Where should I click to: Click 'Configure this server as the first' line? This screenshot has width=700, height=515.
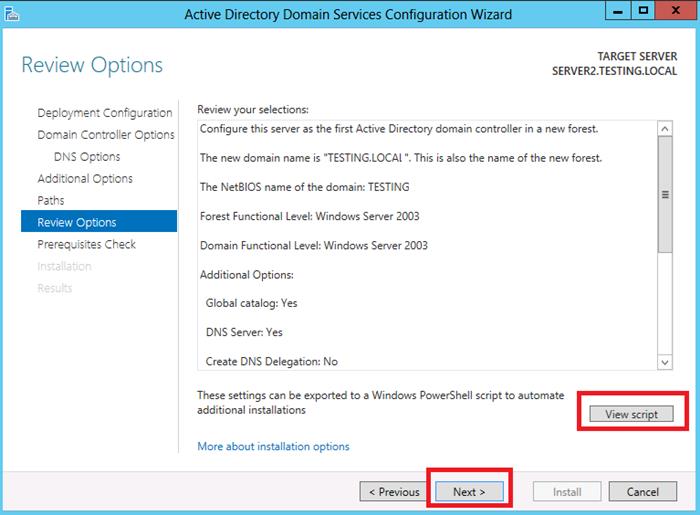399,129
